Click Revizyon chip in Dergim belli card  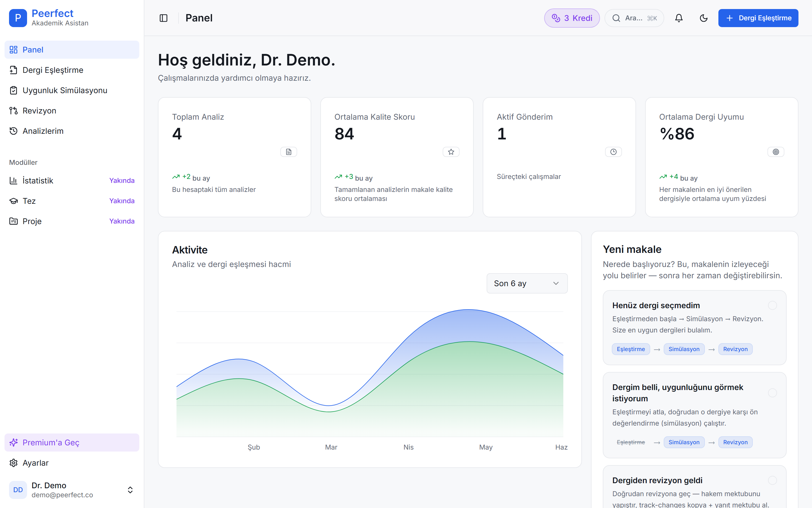pos(735,442)
